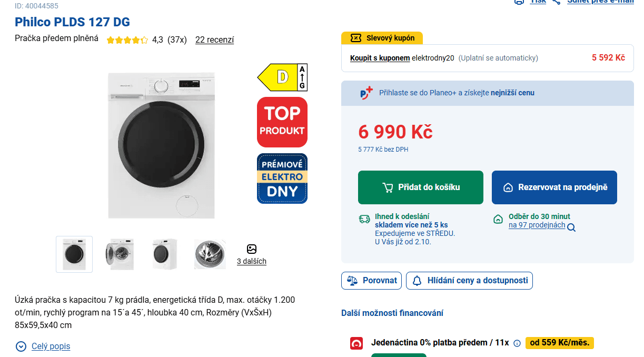Click the magnifier icon next to 97 prodejnách

tap(571, 227)
